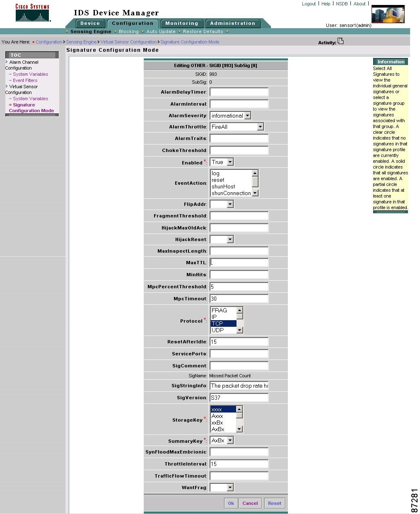Switch to the Monitoring tab
420x514 pixels.
181,23
